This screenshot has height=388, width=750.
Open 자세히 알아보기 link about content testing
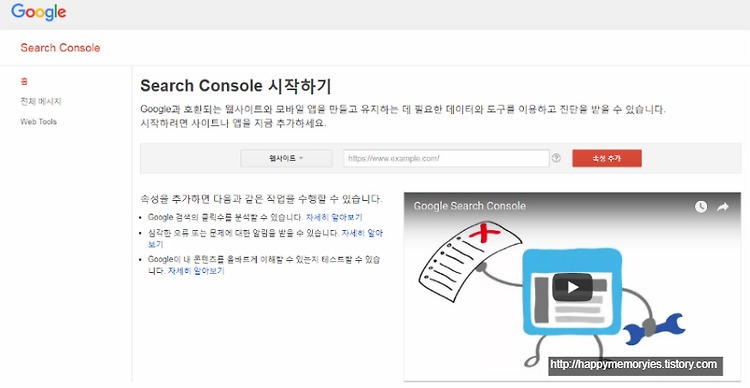196,271
